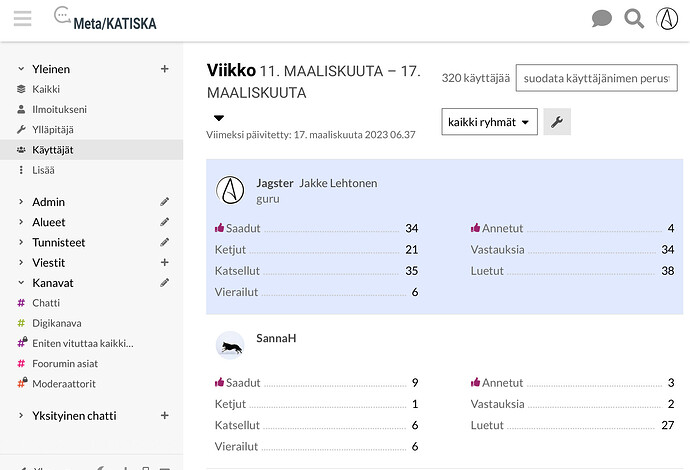Open the Viikko period dropdown arrow
This screenshot has width=690, height=470.
[x=219, y=118]
